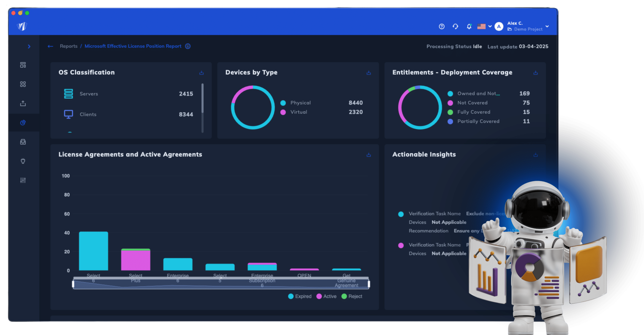Click the Virtual value 2320

click(356, 112)
